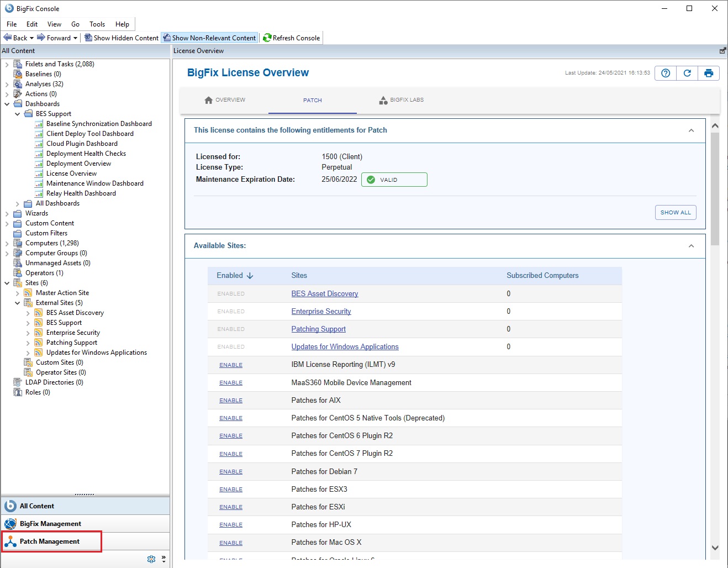The image size is (728, 568).
Task: Switch to the BigFix Labs tab
Action: click(402, 100)
